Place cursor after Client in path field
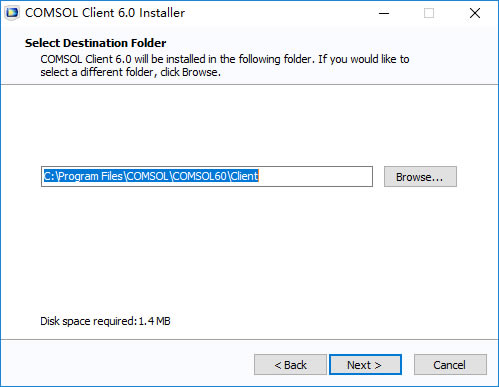 tap(259, 176)
